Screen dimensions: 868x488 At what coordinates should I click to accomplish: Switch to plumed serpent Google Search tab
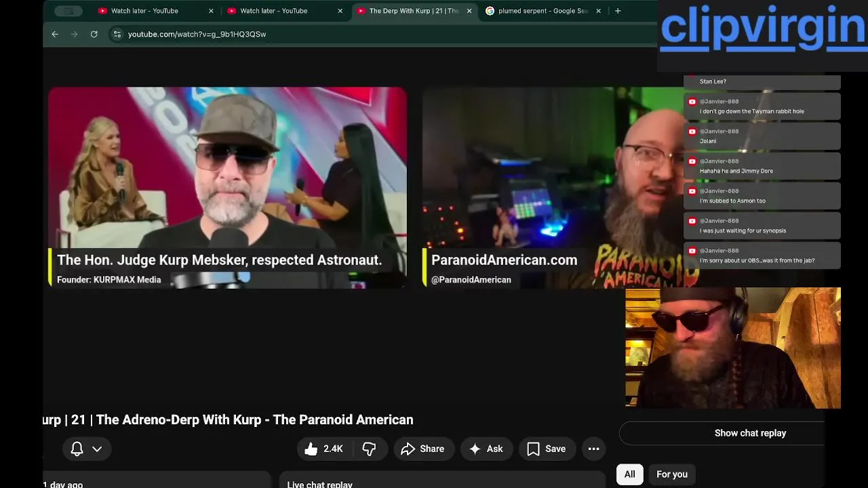tap(542, 11)
